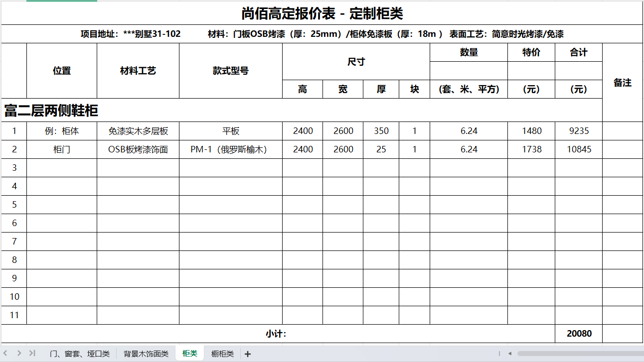Open the 门、窗套、垭口类 sheet tab
The image size is (644, 362).
point(80,354)
